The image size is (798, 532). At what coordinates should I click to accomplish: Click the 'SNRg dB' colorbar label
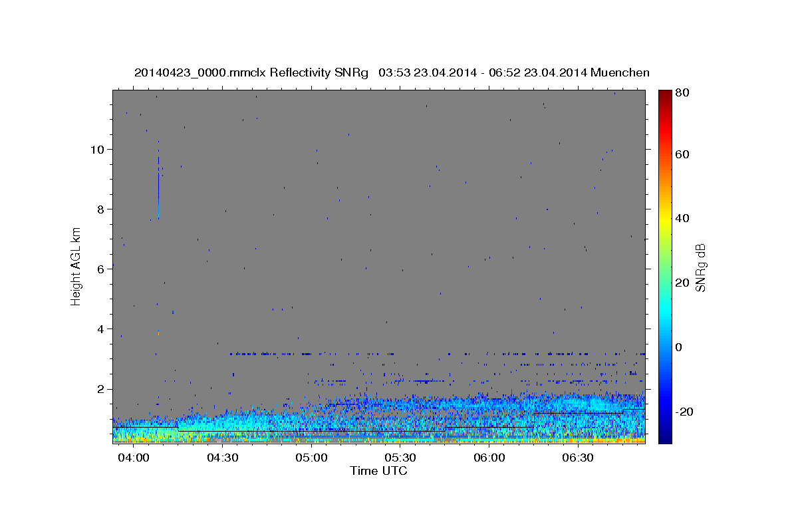point(700,267)
